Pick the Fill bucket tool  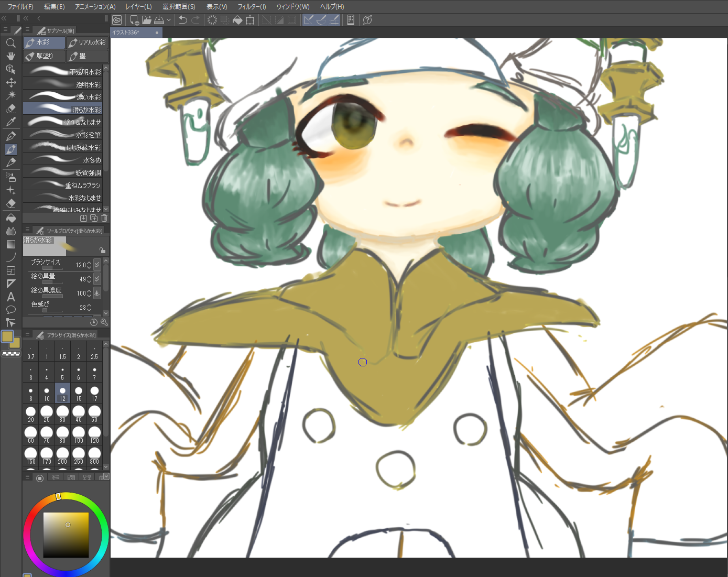(10, 217)
